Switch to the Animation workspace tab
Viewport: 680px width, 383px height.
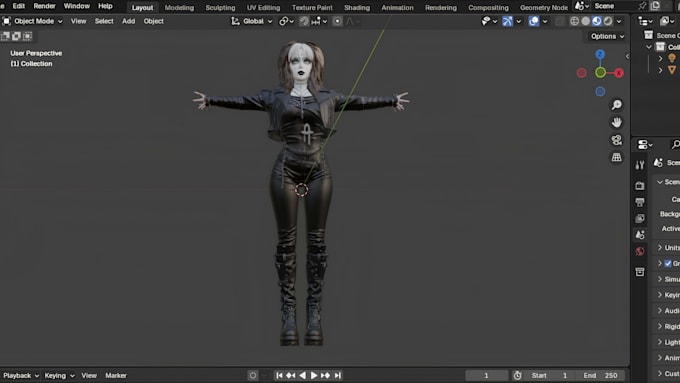pyautogui.click(x=397, y=7)
